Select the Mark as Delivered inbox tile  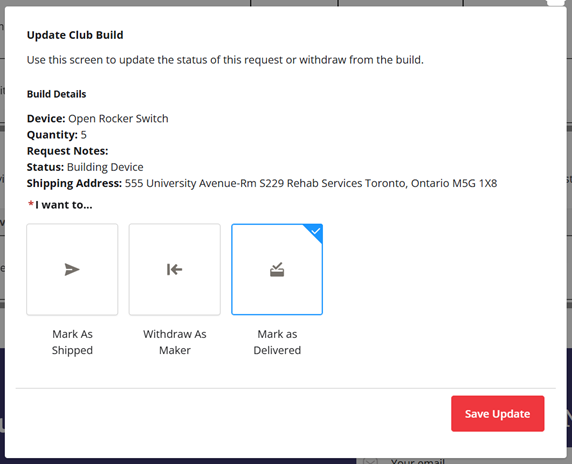[x=277, y=269]
